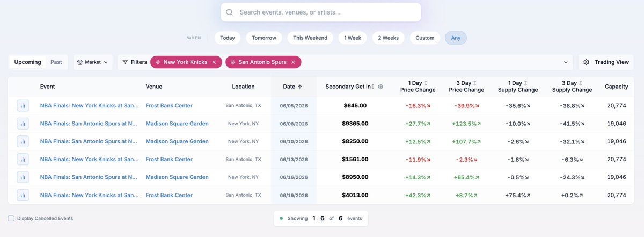
Task: Focus the search events input field
Action: click(x=321, y=12)
